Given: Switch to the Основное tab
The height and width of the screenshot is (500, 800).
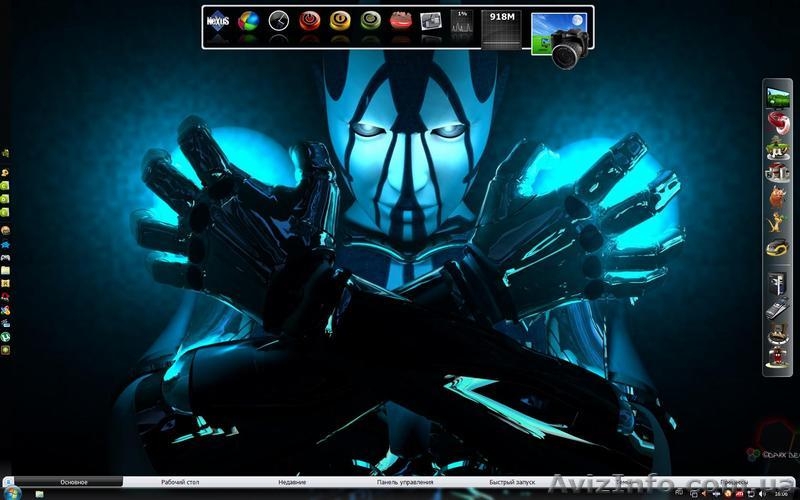Looking at the screenshot, I should pyautogui.click(x=74, y=482).
